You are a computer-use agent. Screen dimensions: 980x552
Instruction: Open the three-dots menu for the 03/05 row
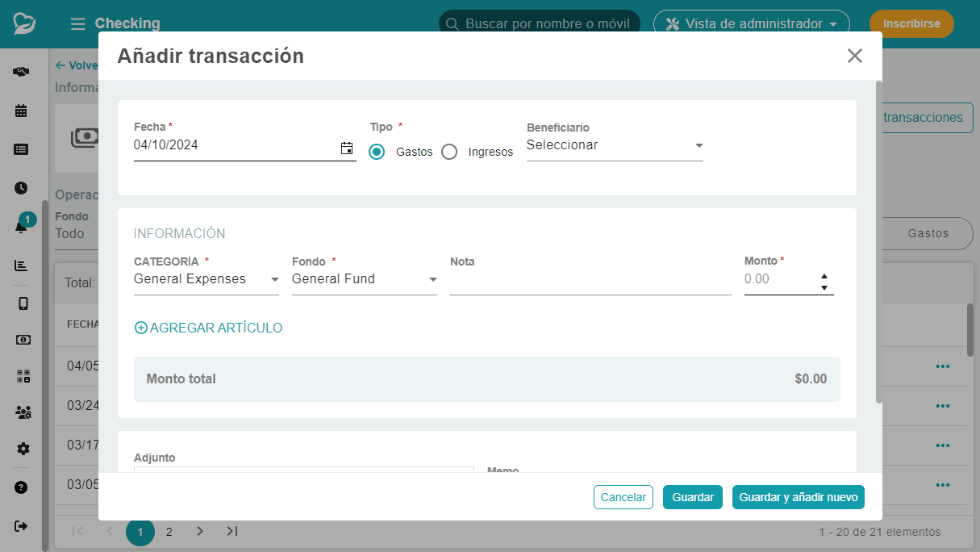point(942,485)
